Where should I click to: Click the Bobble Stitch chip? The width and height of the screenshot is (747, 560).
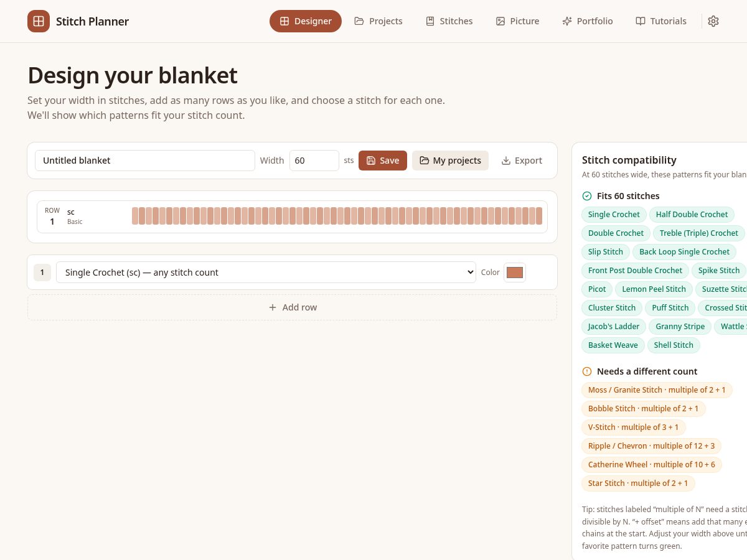(x=643, y=409)
